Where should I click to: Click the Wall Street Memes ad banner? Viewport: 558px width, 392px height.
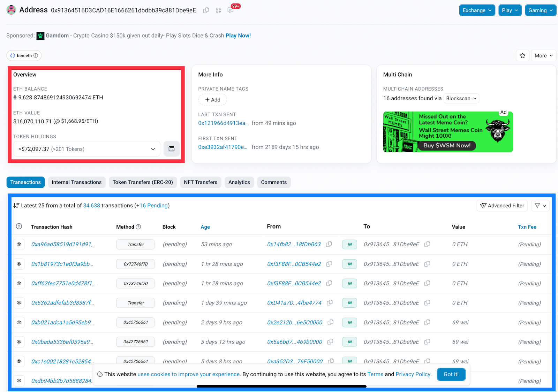point(448,132)
